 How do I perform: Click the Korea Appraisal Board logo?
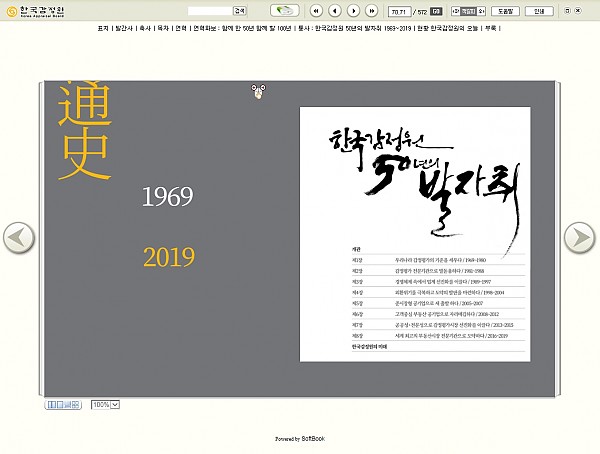(x=36, y=11)
